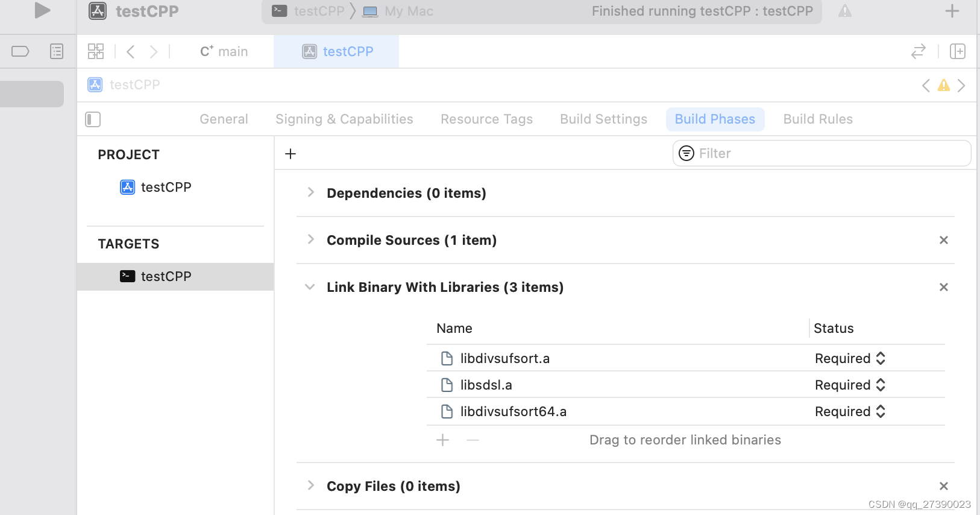Open the warning indicator in activity bar
Image resolution: width=980 pixels, height=515 pixels.
coord(845,11)
